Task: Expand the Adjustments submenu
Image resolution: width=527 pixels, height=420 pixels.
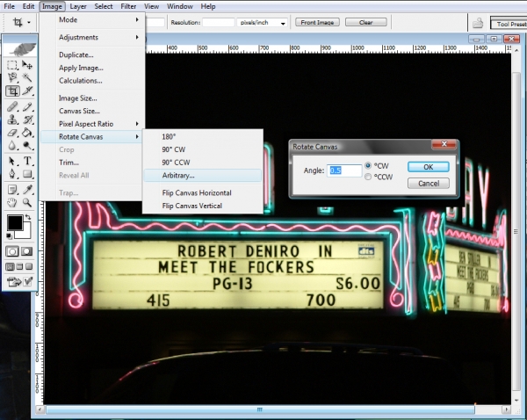Action: (93, 37)
